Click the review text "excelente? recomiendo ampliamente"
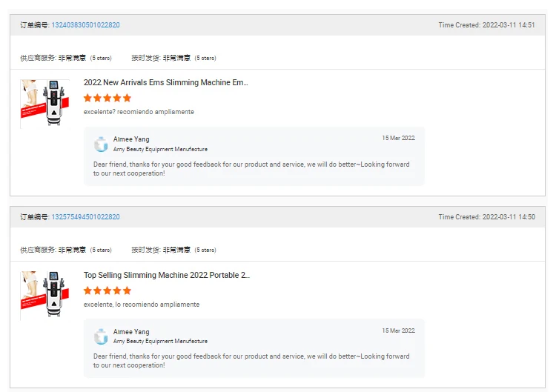Screen dimensions: 556x392 pos(139,112)
